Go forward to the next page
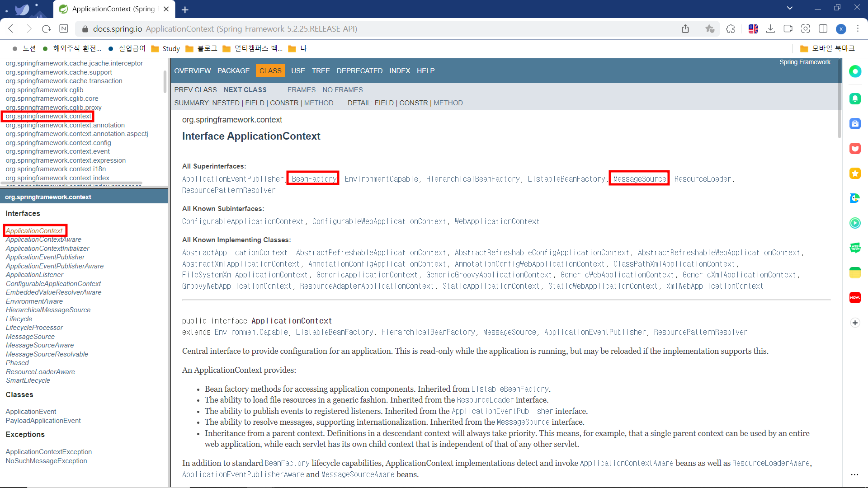The height and width of the screenshot is (488, 868). tap(29, 29)
